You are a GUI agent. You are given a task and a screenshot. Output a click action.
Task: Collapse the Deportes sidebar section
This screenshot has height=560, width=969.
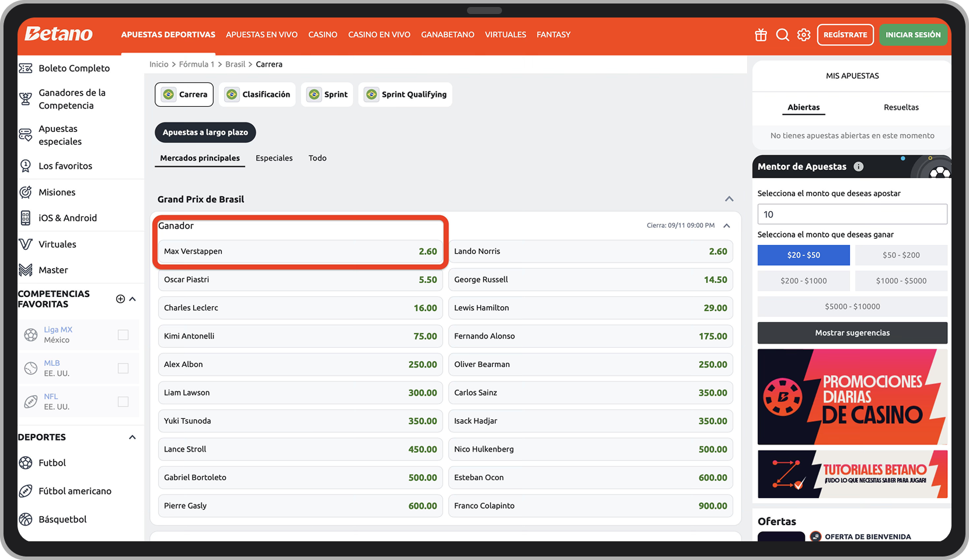(x=133, y=437)
